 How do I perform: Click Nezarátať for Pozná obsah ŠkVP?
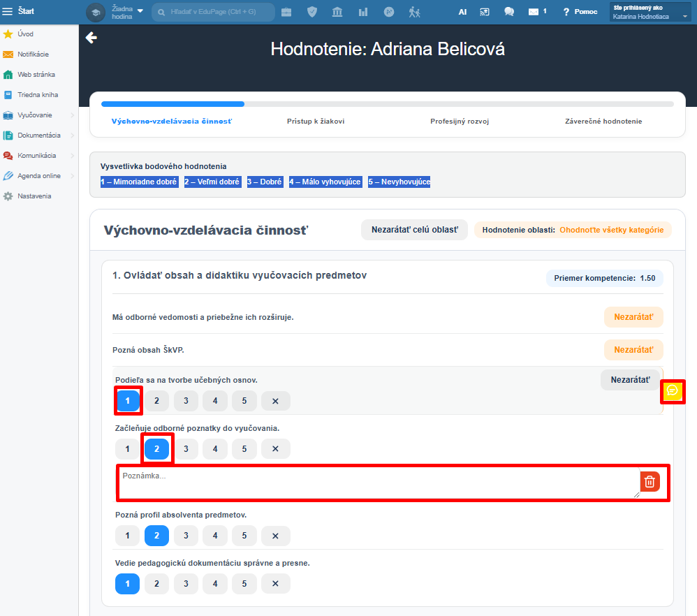pyautogui.click(x=633, y=350)
